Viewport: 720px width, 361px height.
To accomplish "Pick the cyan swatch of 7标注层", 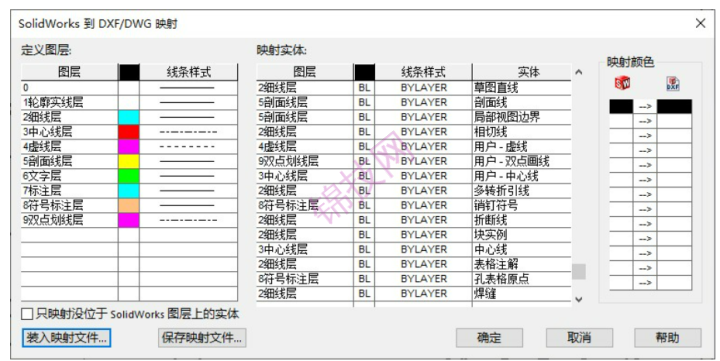I will 129,191.
